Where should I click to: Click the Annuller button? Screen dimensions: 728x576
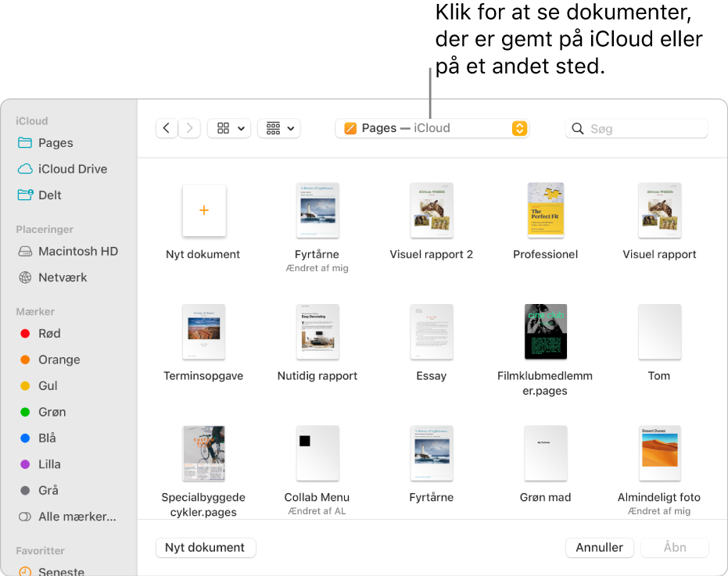tap(600, 548)
